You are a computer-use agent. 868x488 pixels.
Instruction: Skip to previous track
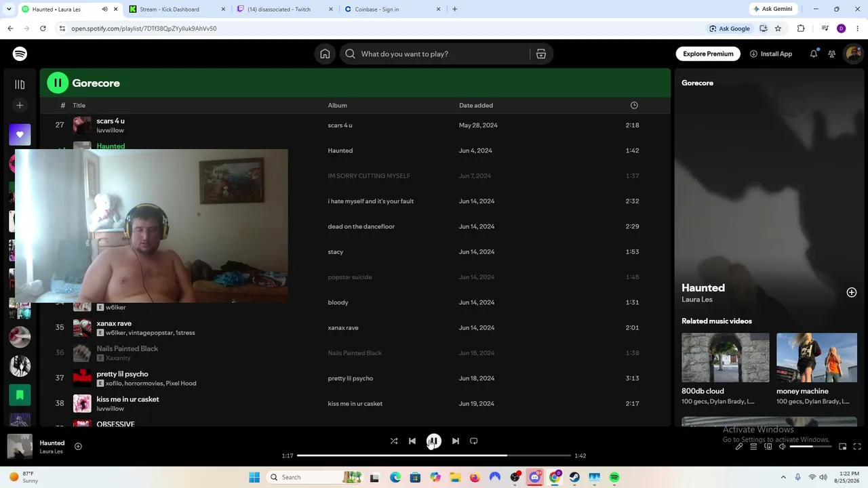[x=412, y=441]
